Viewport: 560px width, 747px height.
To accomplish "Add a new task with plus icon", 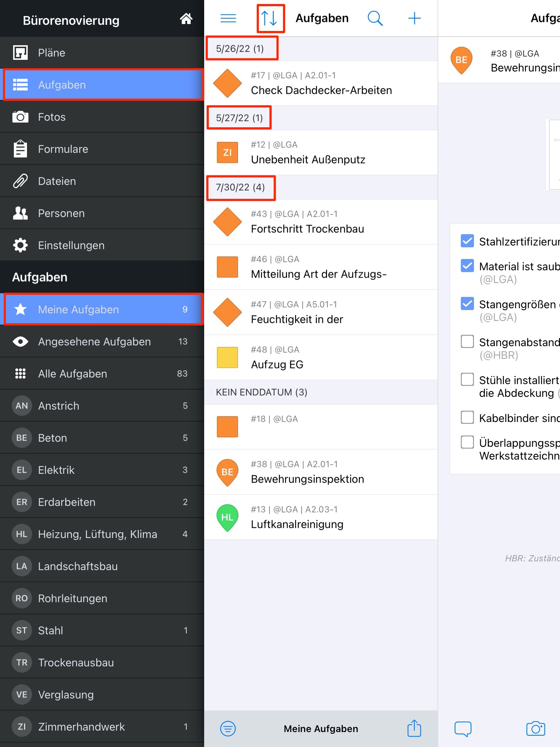I will pyautogui.click(x=414, y=18).
